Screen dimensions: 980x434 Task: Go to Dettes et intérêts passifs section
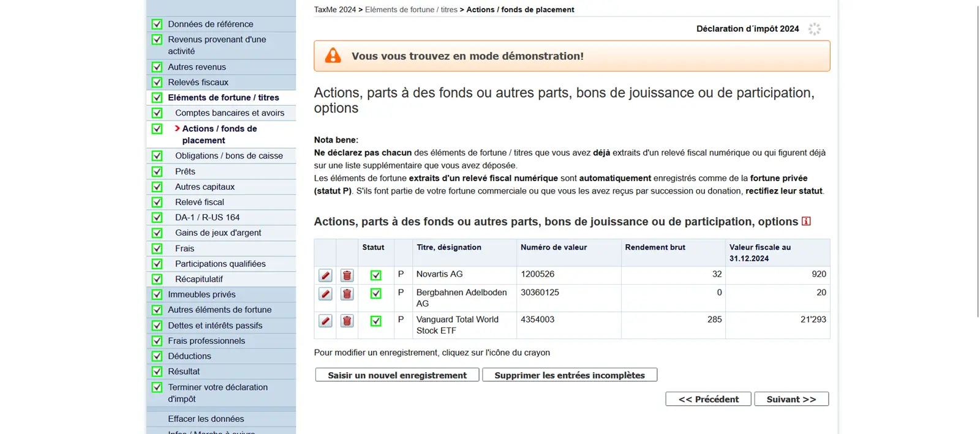click(215, 326)
